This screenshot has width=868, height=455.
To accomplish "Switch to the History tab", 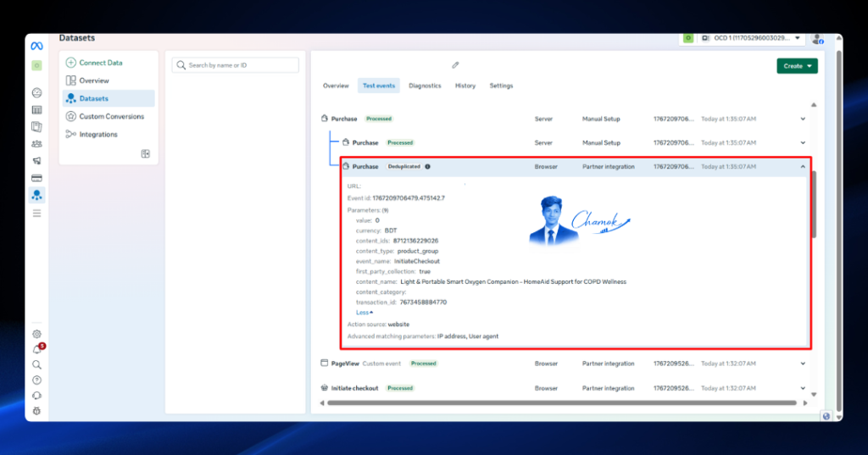I will (x=465, y=86).
